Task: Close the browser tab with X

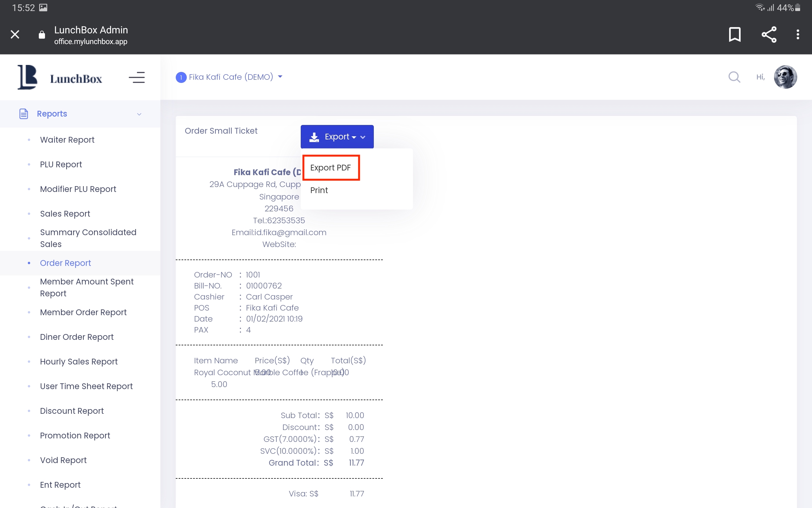Action: tap(15, 35)
